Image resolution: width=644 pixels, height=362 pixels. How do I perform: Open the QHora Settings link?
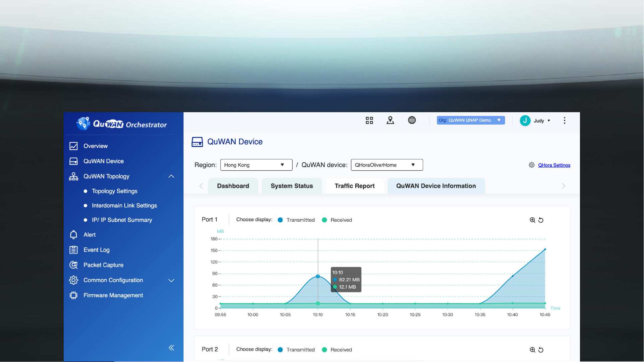point(554,165)
